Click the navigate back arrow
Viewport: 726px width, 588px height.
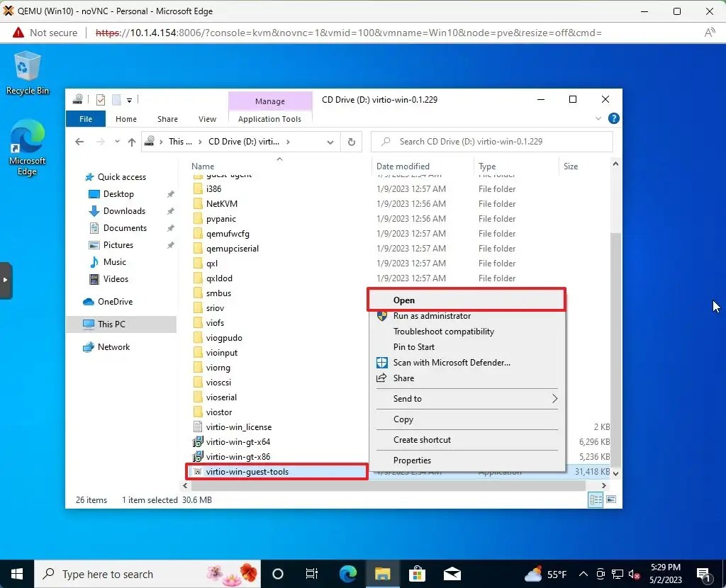(80, 142)
